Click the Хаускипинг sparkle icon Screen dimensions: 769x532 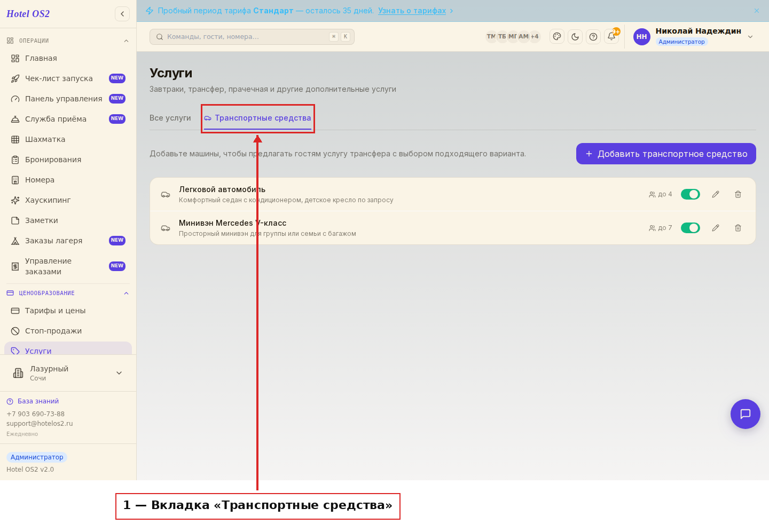point(15,200)
